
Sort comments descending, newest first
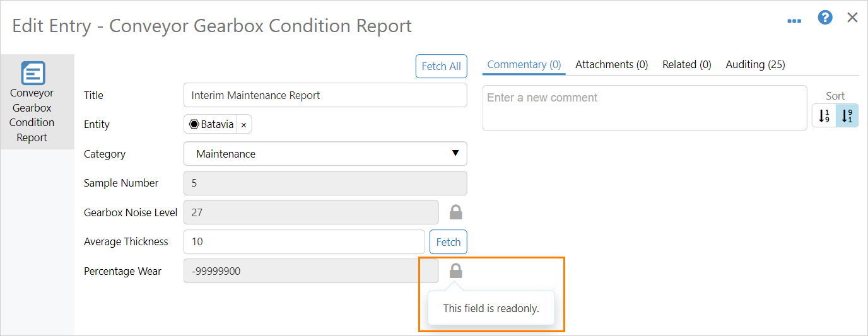[847, 116]
